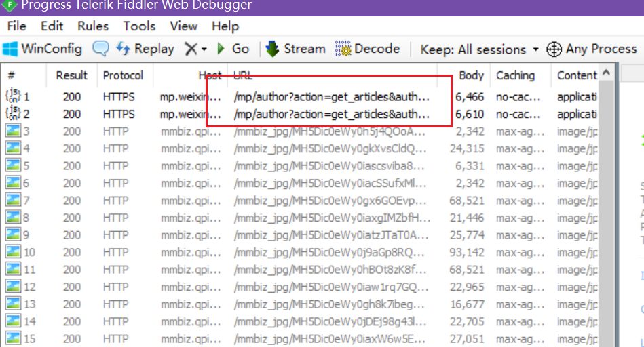Open the Edit menu
The height and width of the screenshot is (347, 644).
click(x=52, y=26)
